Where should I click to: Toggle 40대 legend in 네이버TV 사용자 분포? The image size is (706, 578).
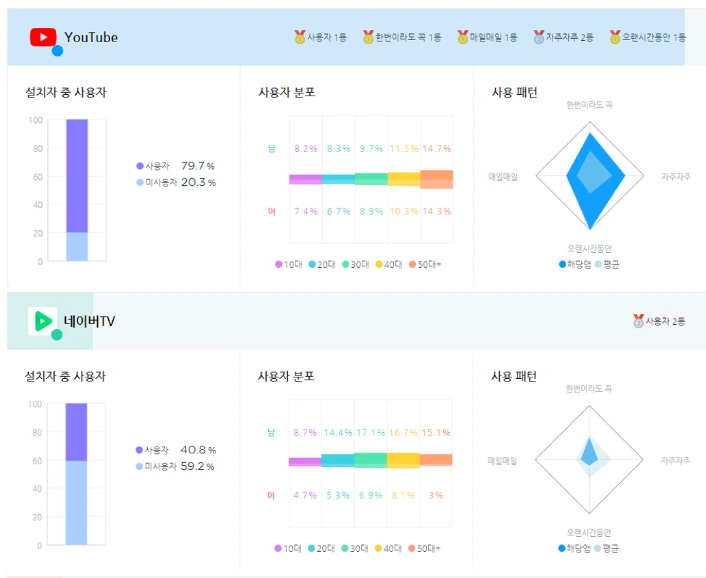[x=388, y=548]
